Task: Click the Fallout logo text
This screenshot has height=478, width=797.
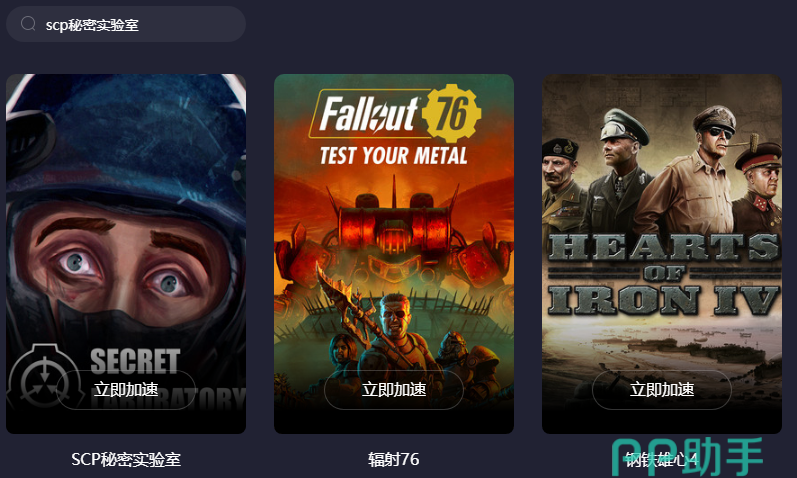Action: point(369,114)
